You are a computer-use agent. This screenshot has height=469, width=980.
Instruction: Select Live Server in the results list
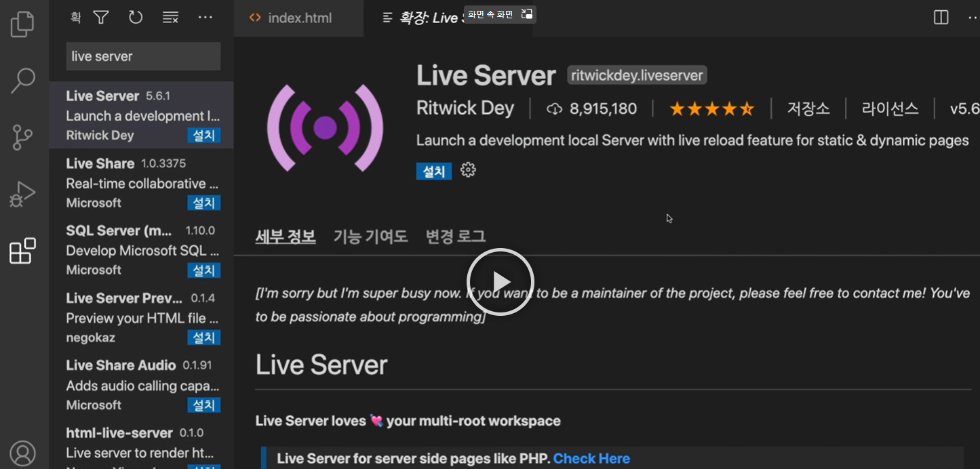pos(141,115)
